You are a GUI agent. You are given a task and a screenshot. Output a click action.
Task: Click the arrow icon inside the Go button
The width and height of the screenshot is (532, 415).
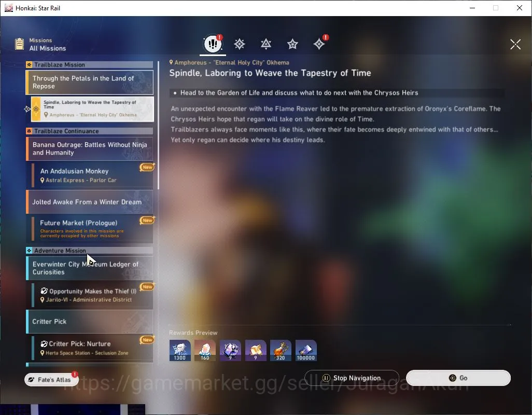452,378
